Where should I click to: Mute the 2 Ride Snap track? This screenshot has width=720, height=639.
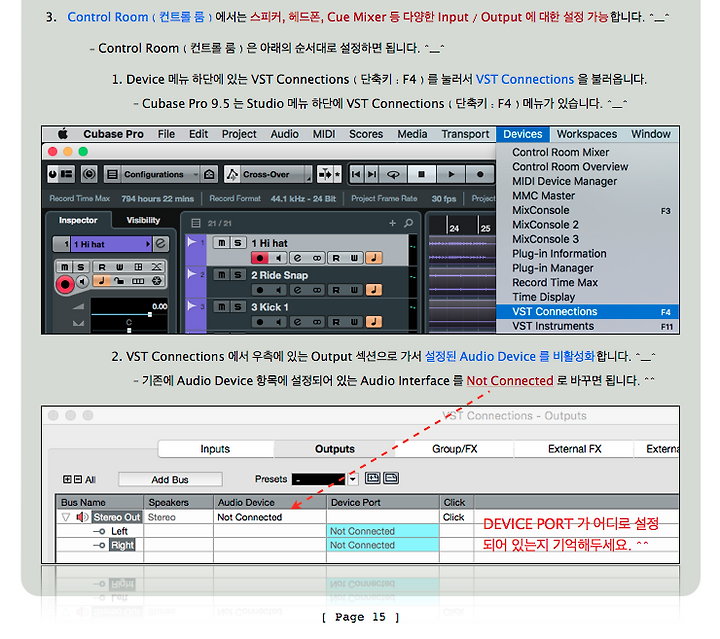pos(221,275)
